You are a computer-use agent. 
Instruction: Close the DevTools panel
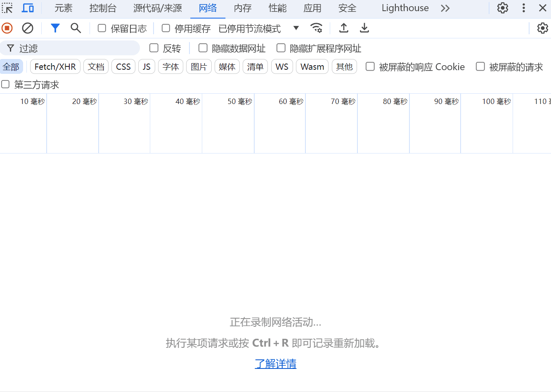[543, 8]
